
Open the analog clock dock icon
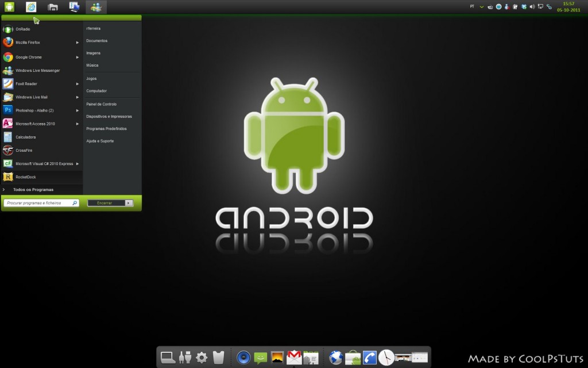point(386,357)
